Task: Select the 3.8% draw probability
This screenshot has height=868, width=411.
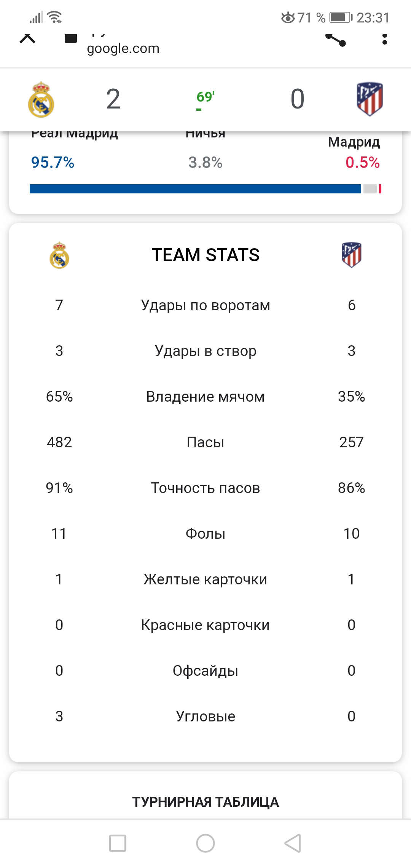Action: click(205, 163)
